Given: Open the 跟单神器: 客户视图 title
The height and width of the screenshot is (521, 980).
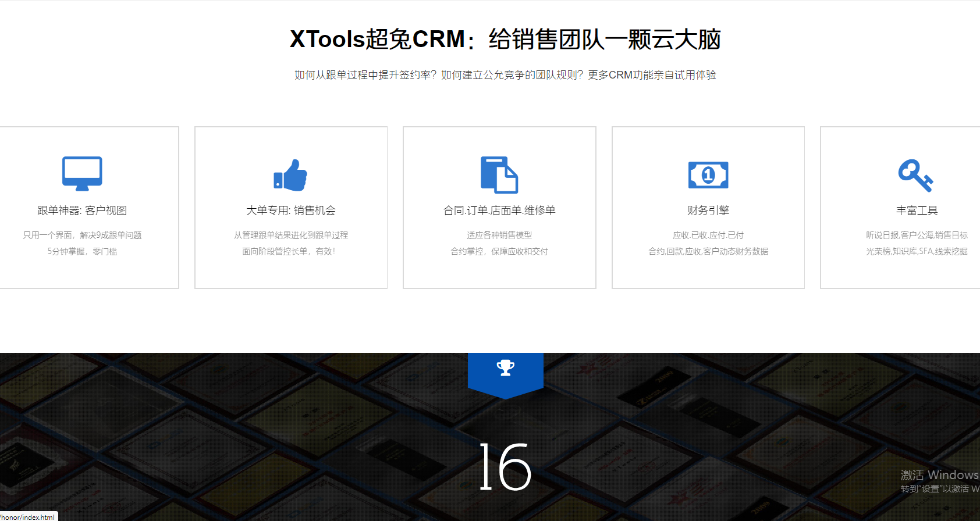Looking at the screenshot, I should tap(82, 210).
